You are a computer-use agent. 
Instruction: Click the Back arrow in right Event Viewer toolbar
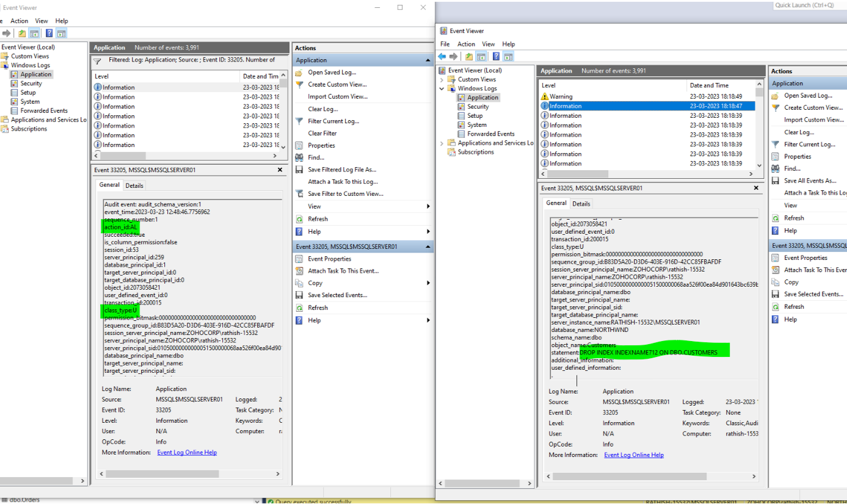442,56
